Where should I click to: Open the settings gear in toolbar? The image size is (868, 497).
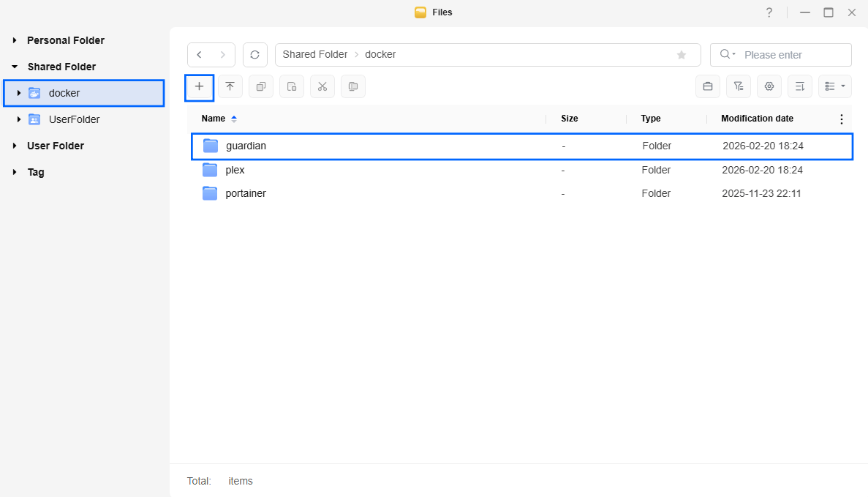tap(769, 86)
